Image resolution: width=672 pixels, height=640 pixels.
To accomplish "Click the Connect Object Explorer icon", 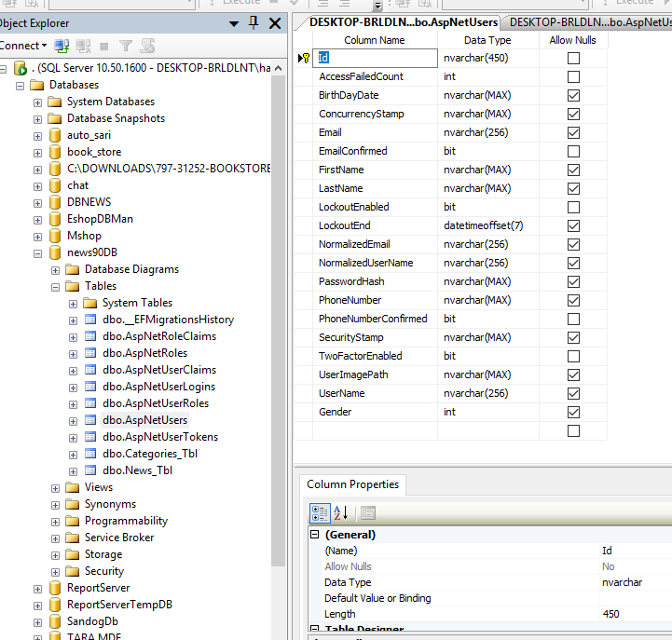I will [62, 46].
